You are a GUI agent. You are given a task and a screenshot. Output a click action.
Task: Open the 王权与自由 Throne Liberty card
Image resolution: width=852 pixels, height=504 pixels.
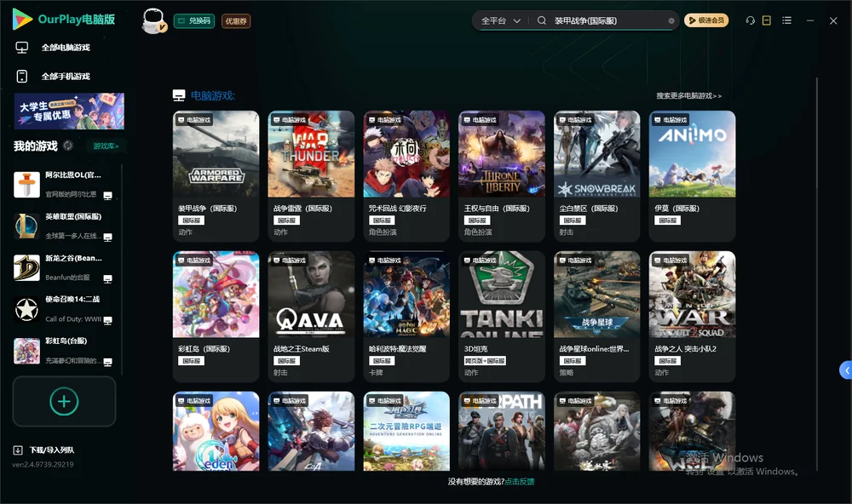pyautogui.click(x=502, y=176)
